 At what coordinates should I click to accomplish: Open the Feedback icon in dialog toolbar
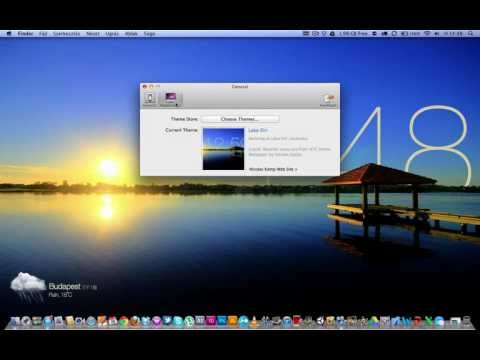[328, 100]
